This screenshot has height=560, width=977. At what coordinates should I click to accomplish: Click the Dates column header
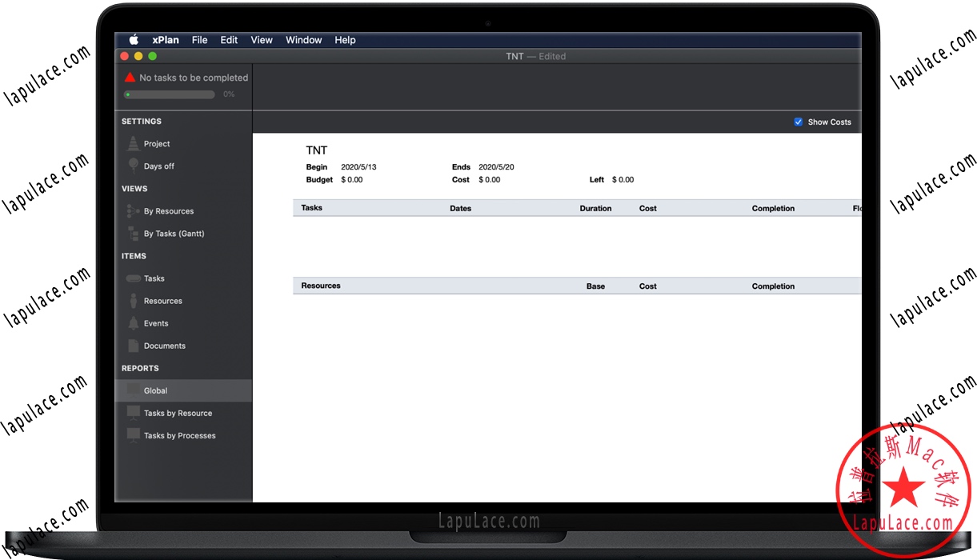[461, 208]
